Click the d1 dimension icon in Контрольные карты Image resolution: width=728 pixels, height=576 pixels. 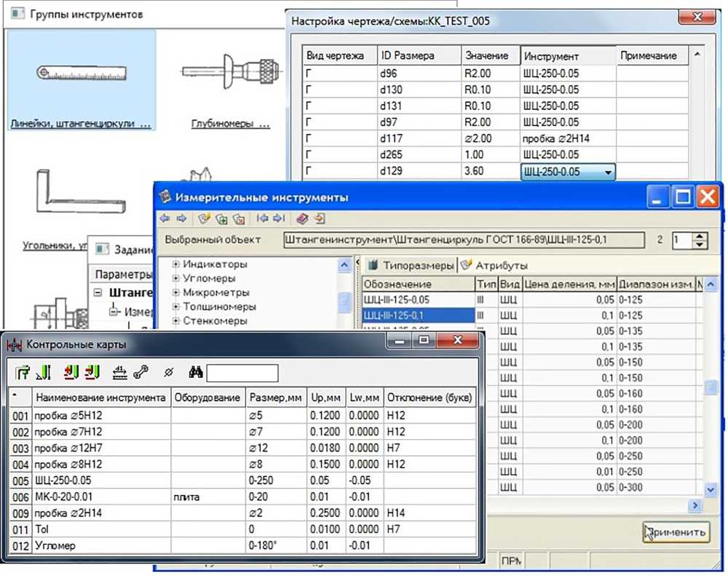pyautogui.click(x=119, y=373)
